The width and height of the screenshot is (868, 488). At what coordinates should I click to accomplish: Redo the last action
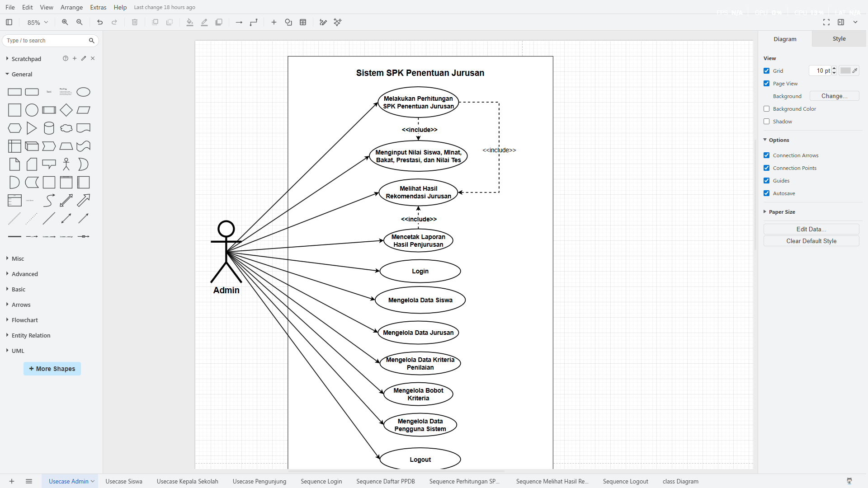[114, 22]
